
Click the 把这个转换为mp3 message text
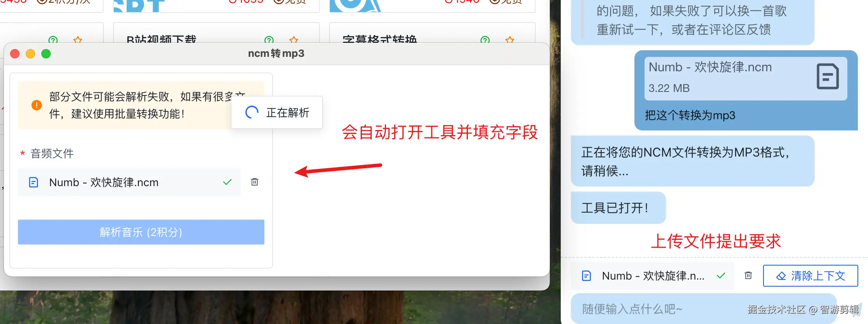690,115
